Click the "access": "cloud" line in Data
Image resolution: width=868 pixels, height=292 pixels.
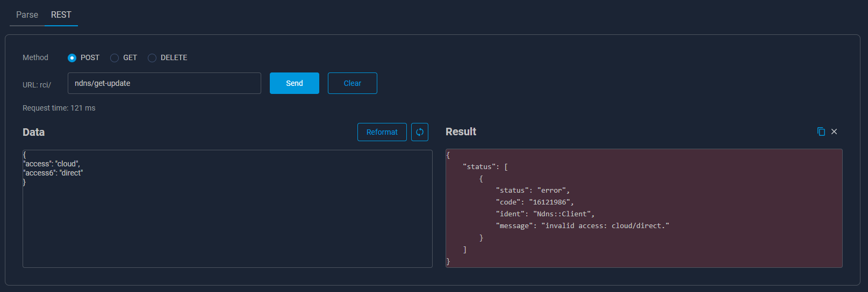[x=52, y=164]
